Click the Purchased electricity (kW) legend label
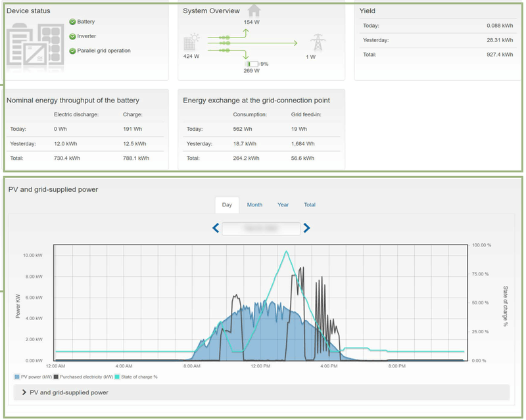Image resolution: width=526 pixels, height=420 pixels. pos(87,377)
